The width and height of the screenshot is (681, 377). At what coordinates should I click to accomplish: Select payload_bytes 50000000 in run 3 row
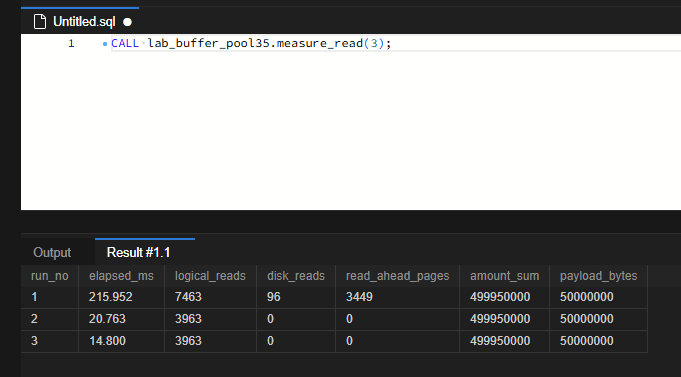[x=598, y=341]
